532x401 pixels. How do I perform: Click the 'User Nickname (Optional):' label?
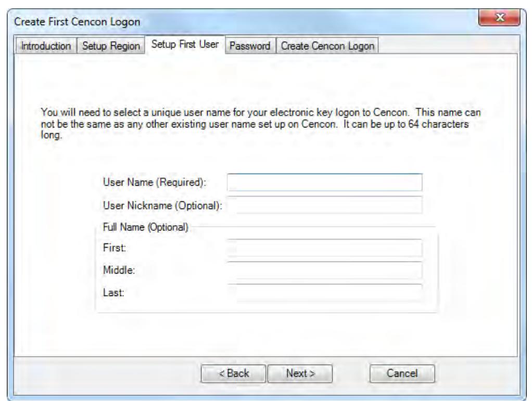click(162, 205)
